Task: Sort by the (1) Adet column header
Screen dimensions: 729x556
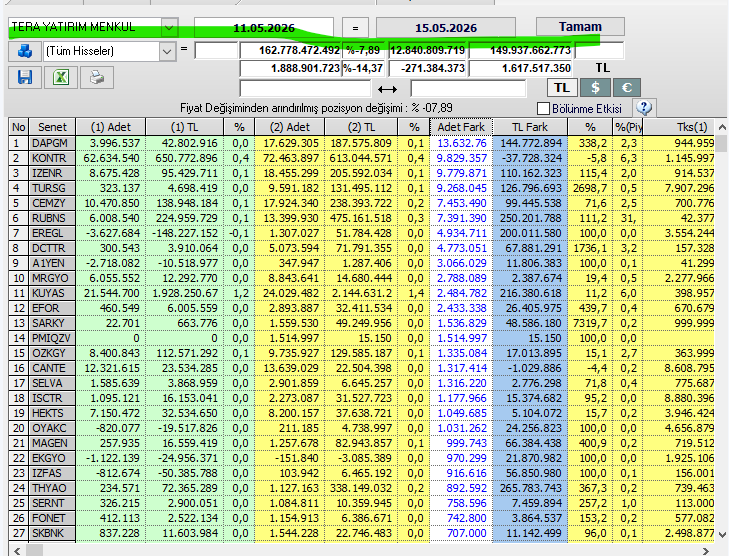Action: (111, 127)
